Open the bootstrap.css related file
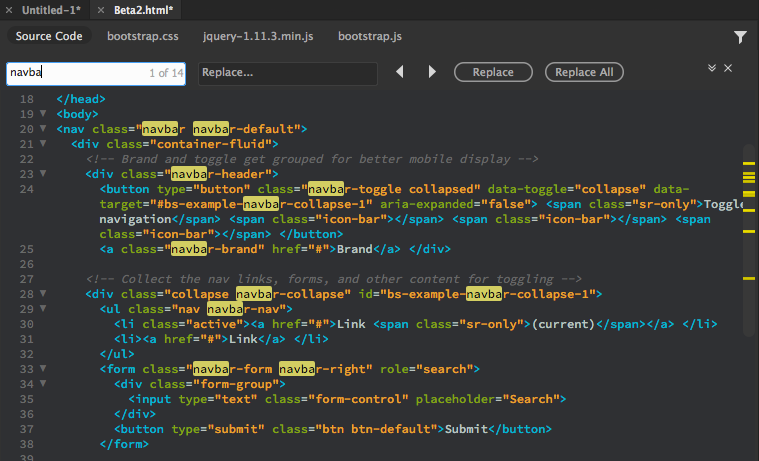Image resolution: width=759 pixels, height=461 pixels. tap(142, 37)
